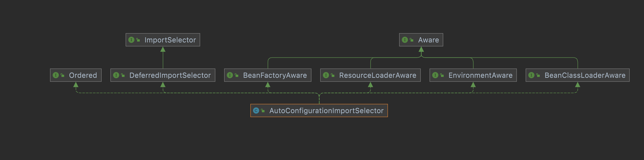This screenshot has height=160, width=644.
Task: Click the public-visibility lock icon on Aware
Action: pos(411,40)
